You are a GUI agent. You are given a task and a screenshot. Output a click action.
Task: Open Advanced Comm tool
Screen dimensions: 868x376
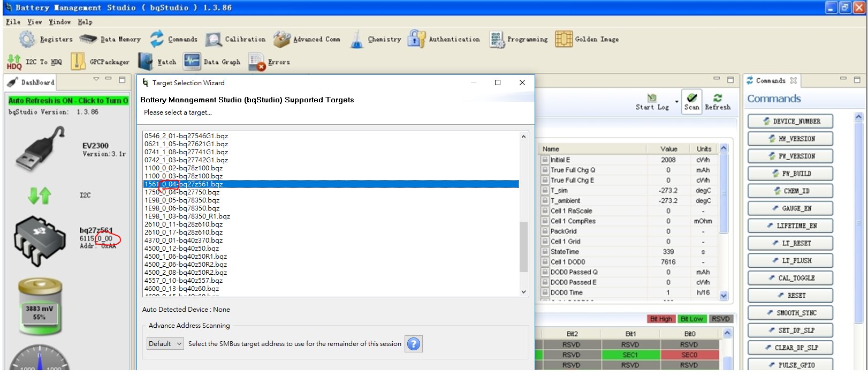click(307, 39)
